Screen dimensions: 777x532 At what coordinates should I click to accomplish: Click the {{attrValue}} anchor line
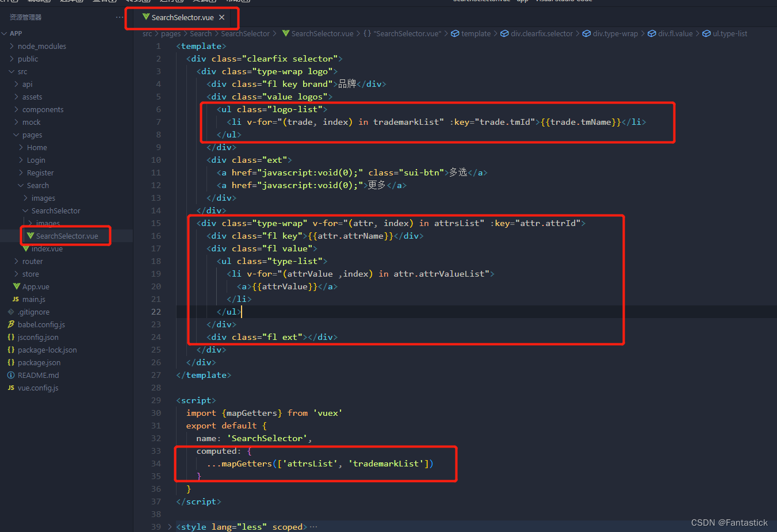[287, 286]
